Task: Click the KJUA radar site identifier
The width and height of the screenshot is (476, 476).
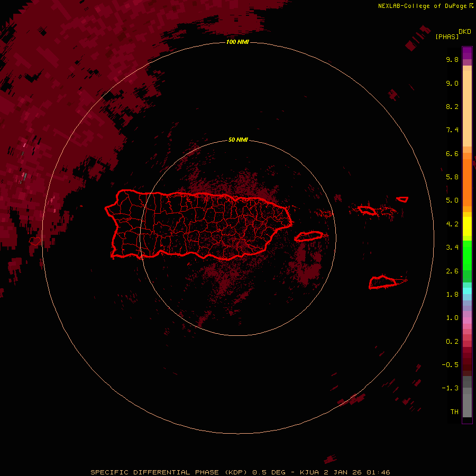Action: (x=309, y=472)
